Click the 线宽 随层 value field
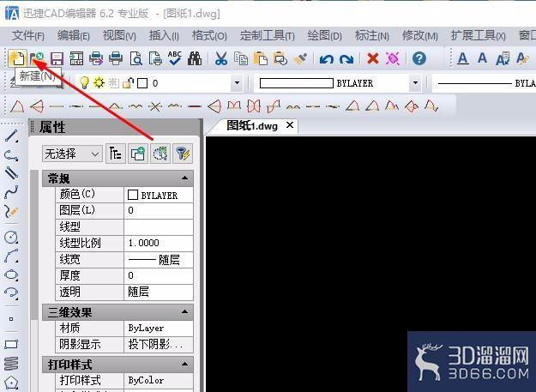The width and height of the screenshot is (536, 392). click(159, 260)
